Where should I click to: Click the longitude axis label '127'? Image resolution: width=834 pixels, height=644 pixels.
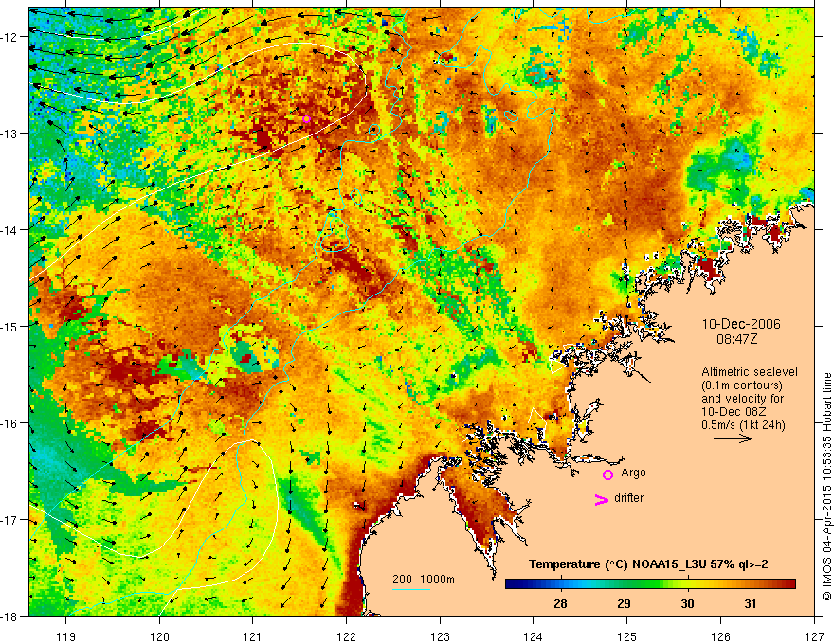814,636
